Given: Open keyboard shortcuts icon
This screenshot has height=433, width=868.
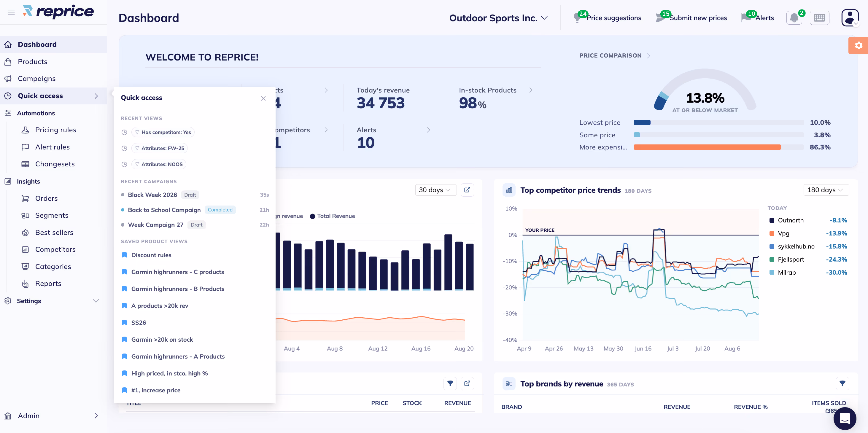Looking at the screenshot, I should coord(819,17).
